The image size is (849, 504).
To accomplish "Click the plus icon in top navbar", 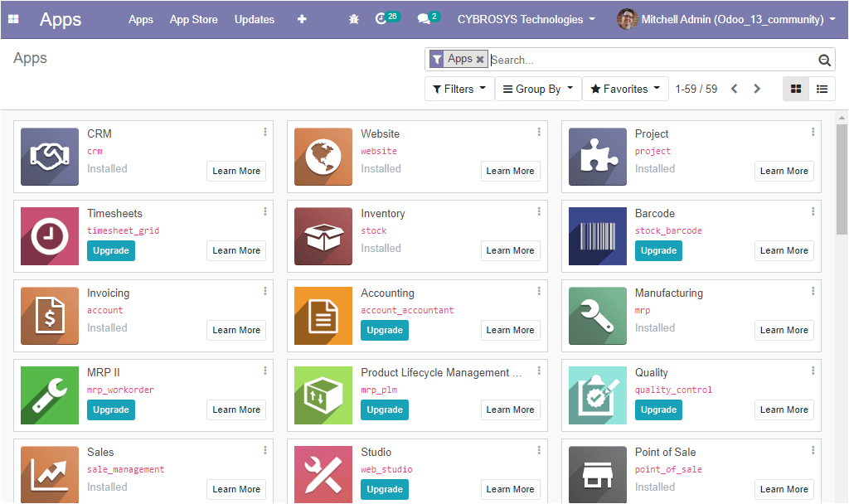I will pyautogui.click(x=302, y=19).
